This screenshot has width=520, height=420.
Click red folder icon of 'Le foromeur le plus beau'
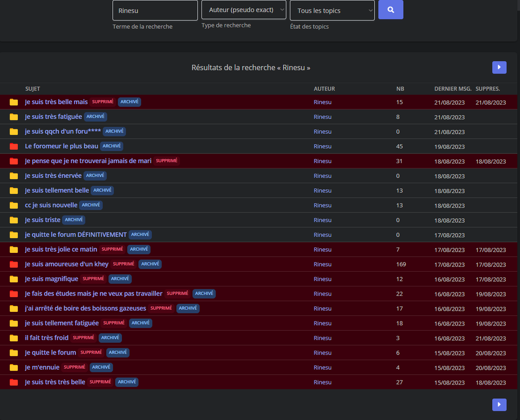[14, 146]
